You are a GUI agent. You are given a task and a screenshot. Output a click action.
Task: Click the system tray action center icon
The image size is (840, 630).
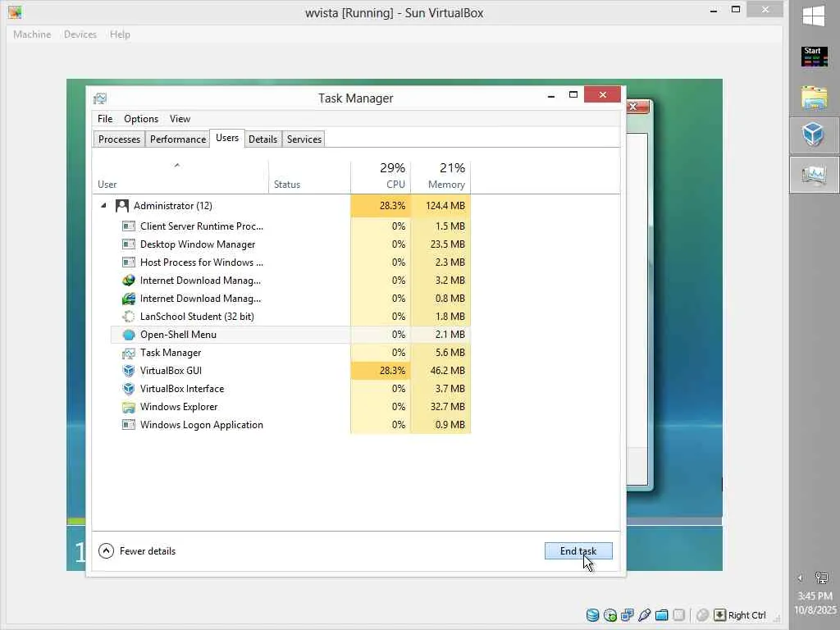click(x=821, y=578)
